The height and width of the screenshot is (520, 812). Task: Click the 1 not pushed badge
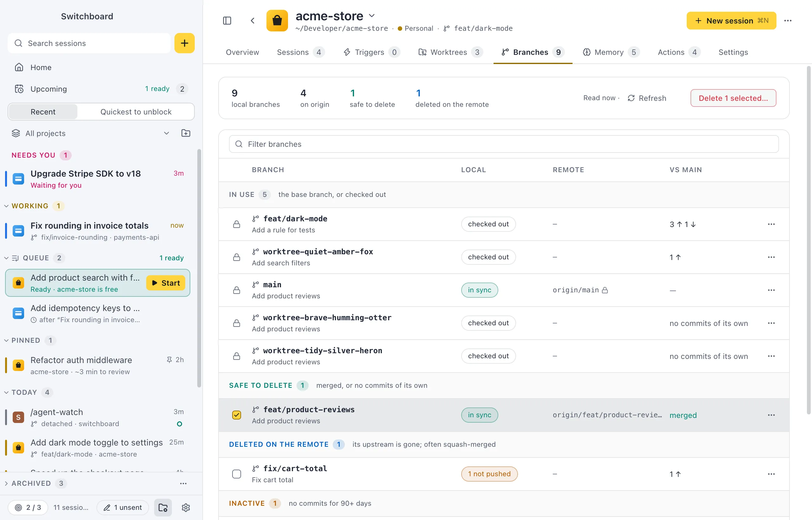[x=489, y=474]
